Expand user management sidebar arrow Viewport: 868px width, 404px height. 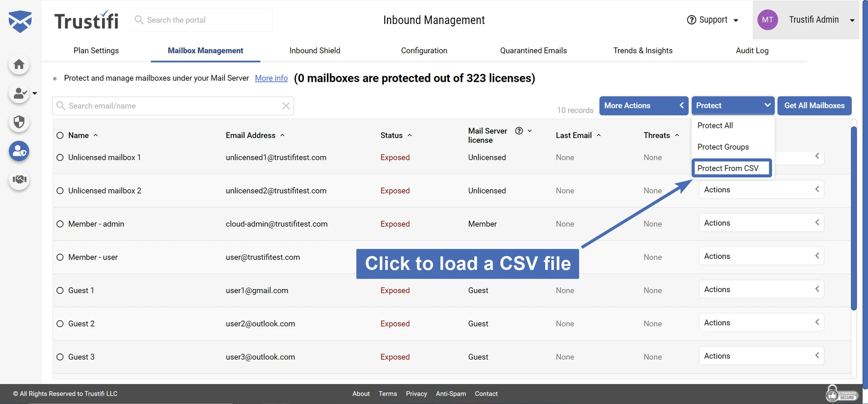[x=35, y=93]
